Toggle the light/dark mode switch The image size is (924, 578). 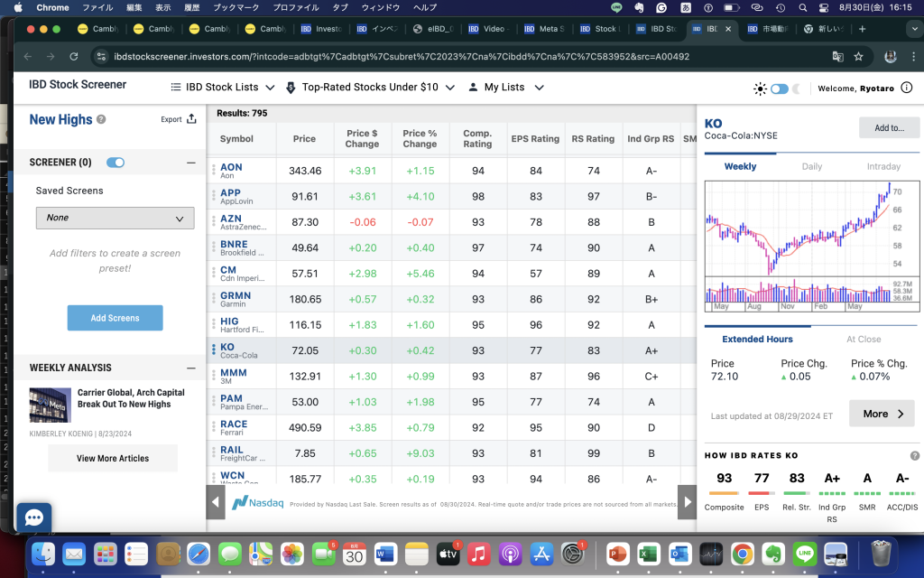pyautogui.click(x=779, y=89)
